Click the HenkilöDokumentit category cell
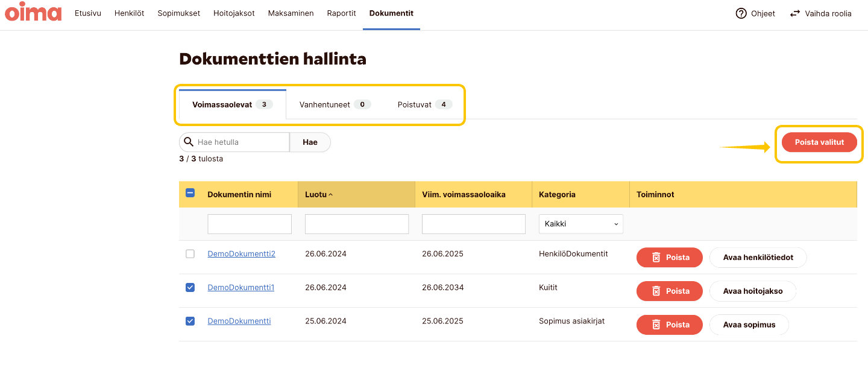 click(573, 254)
